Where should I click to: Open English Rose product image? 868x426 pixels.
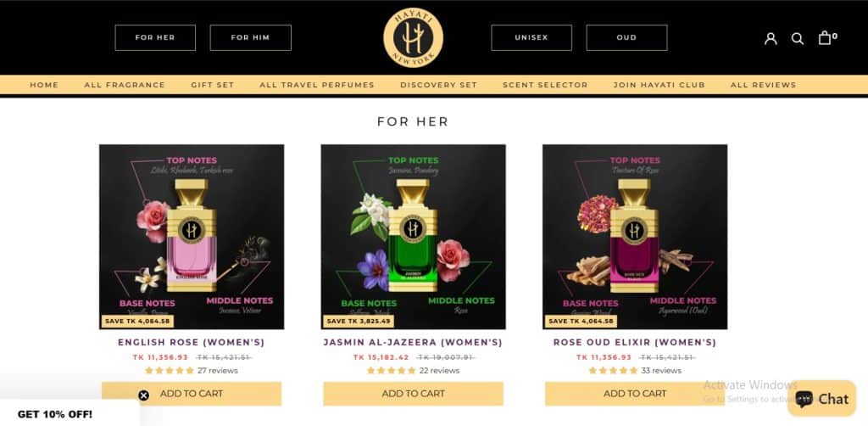tap(192, 237)
